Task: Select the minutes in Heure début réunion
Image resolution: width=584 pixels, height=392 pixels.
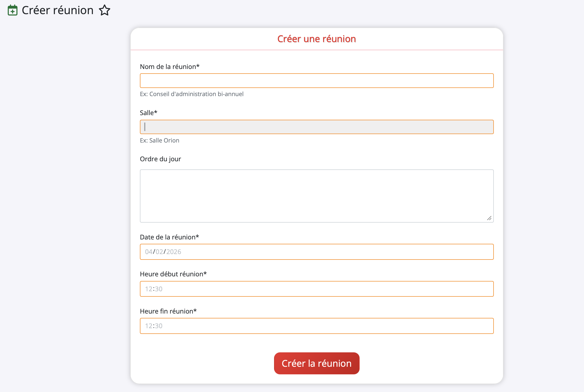Action: point(159,289)
